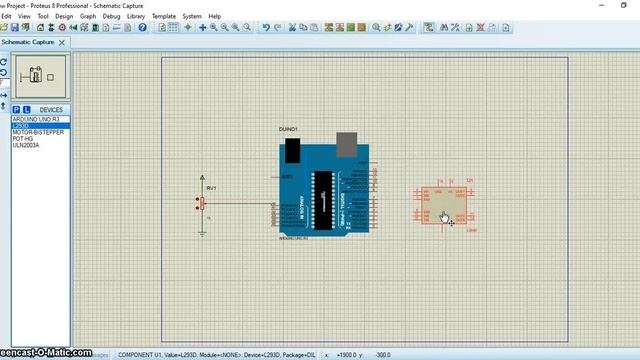640x360 pixels.
Task: Redraw the display with the refresh icon
Action: 162,27
